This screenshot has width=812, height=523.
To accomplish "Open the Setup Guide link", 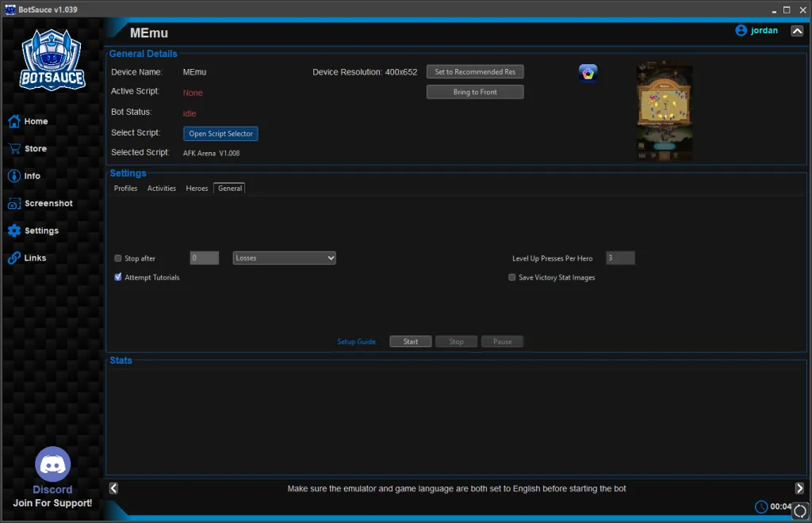I will (356, 342).
